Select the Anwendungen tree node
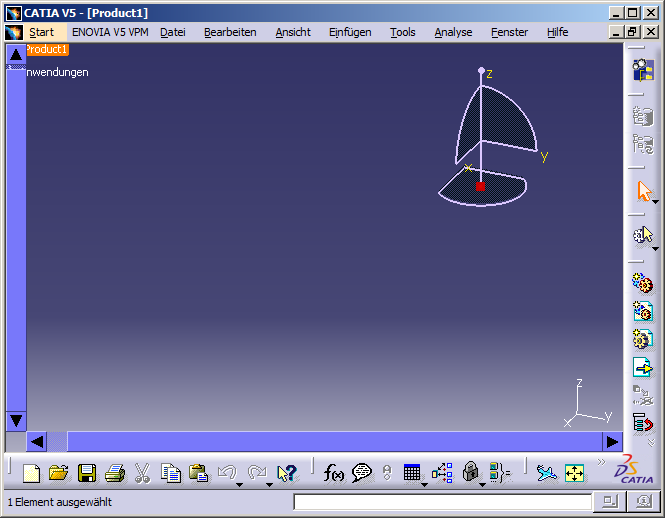The image size is (665, 518). (57, 73)
